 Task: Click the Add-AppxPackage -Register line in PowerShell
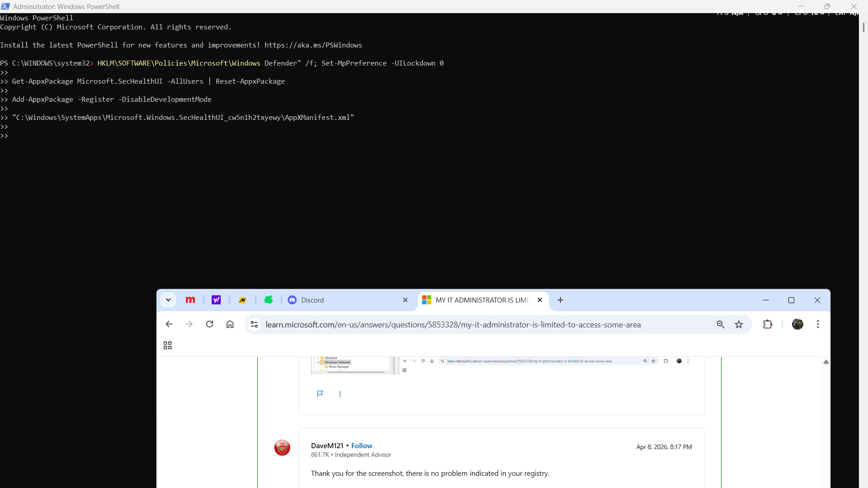112,99
